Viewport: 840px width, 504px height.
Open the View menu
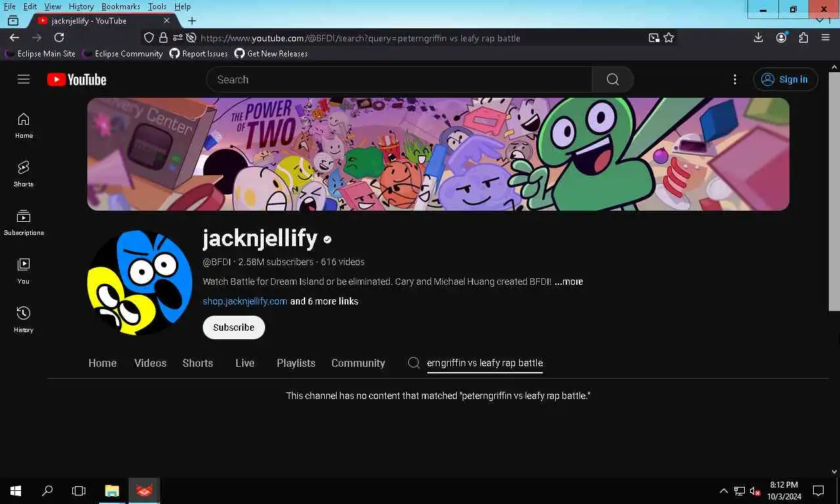[x=52, y=7]
